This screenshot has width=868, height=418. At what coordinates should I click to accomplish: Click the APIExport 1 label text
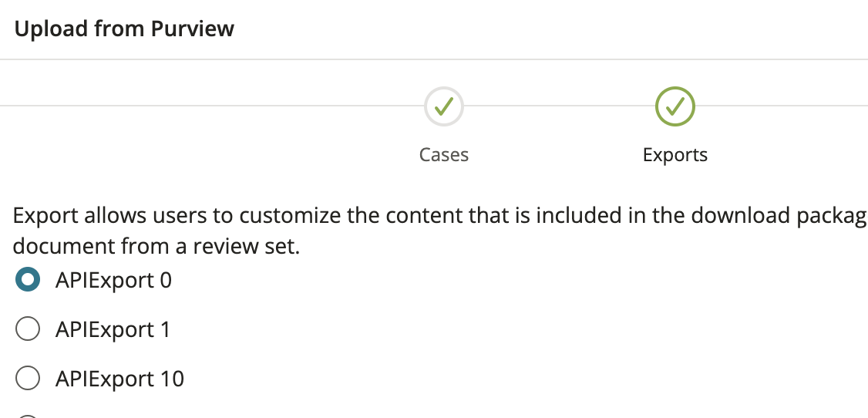(x=113, y=329)
